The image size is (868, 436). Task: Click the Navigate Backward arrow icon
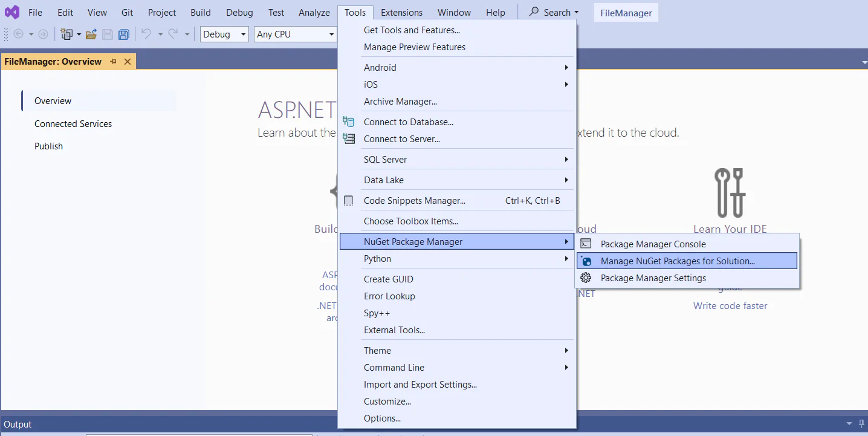[x=19, y=34]
